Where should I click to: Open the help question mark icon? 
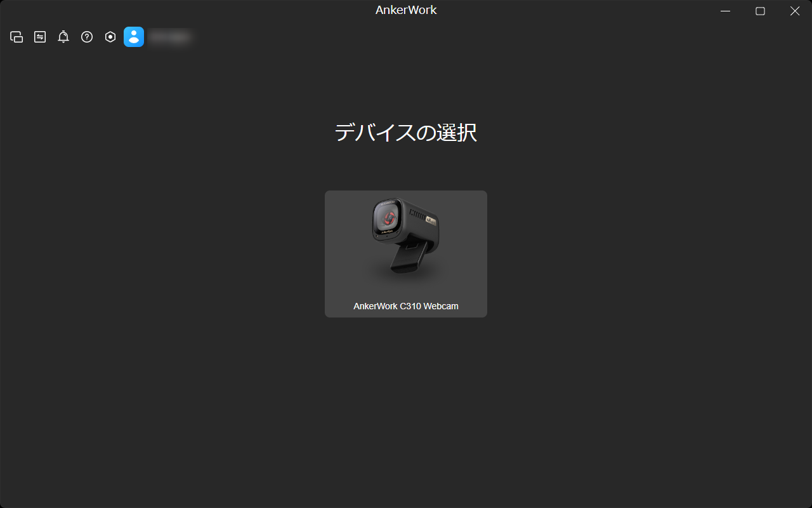(87, 37)
